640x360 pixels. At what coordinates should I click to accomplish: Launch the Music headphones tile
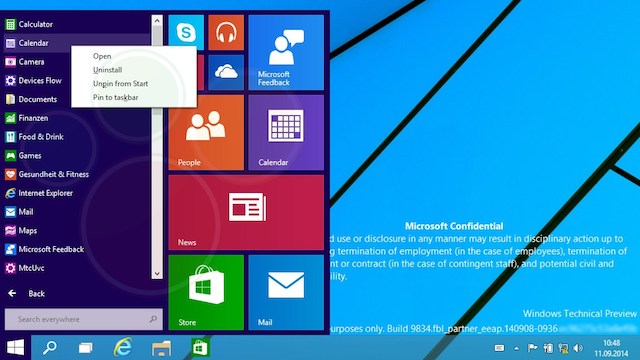[226, 32]
